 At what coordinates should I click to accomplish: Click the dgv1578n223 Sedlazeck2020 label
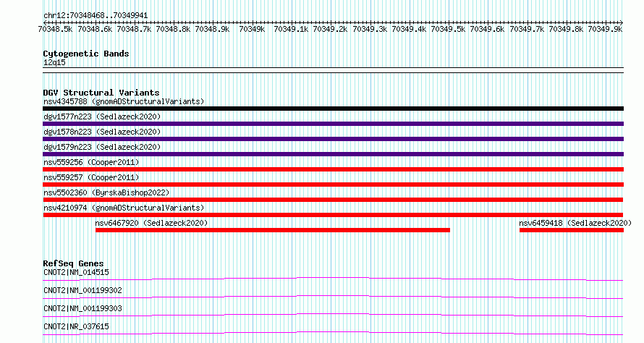coord(102,132)
